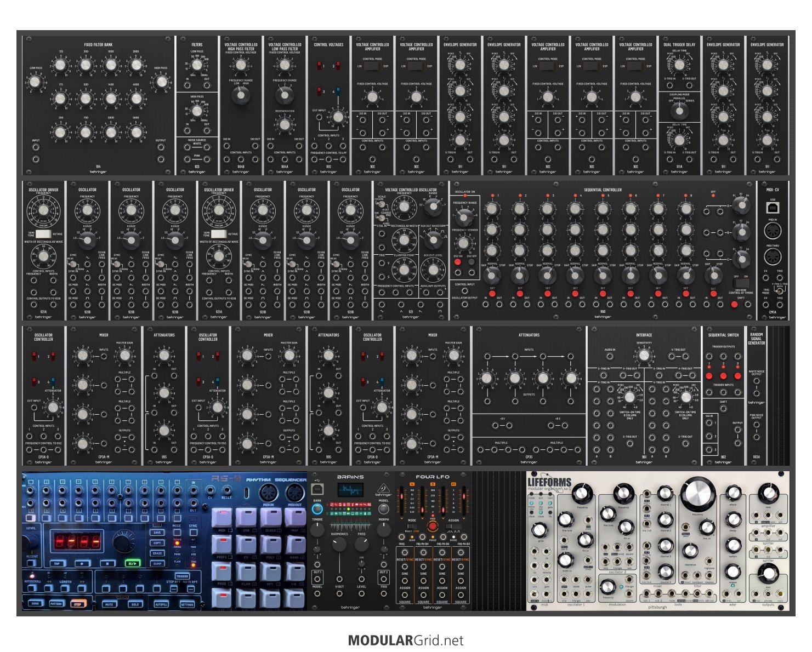Select the PATTERN mode button
Screen dimensions: 812x652
pyautogui.click(x=56, y=604)
